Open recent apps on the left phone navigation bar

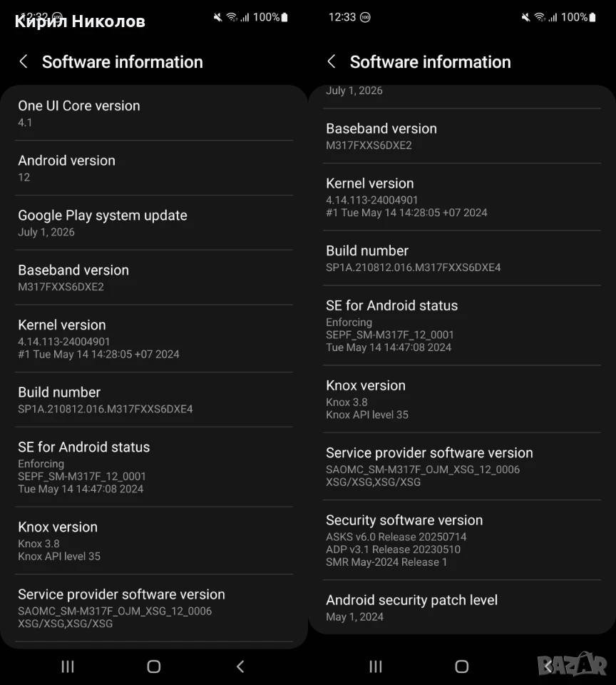click(x=68, y=666)
